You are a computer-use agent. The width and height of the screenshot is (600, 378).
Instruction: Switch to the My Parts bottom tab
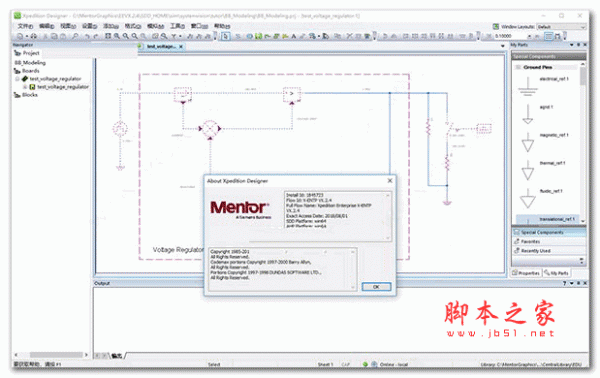(x=556, y=273)
